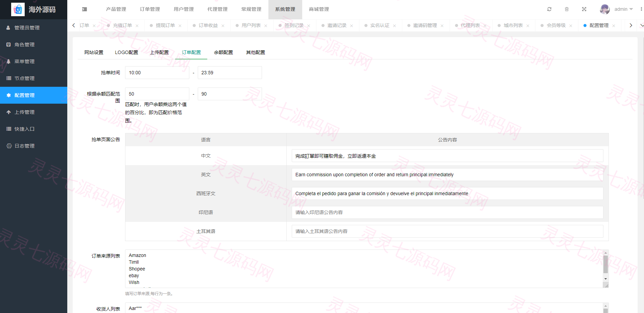644x313 pixels.
Task: Click the admin avatar image
Action: click(605, 9)
